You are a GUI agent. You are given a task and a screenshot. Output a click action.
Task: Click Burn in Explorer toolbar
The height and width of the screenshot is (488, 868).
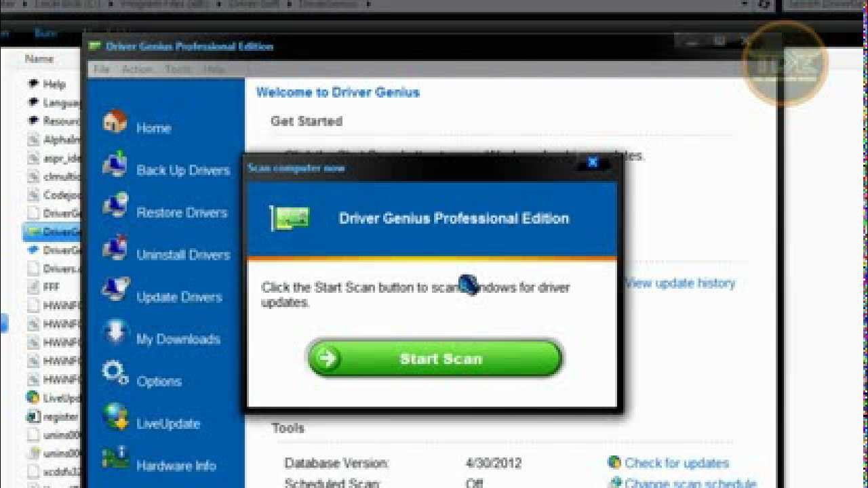click(x=45, y=33)
